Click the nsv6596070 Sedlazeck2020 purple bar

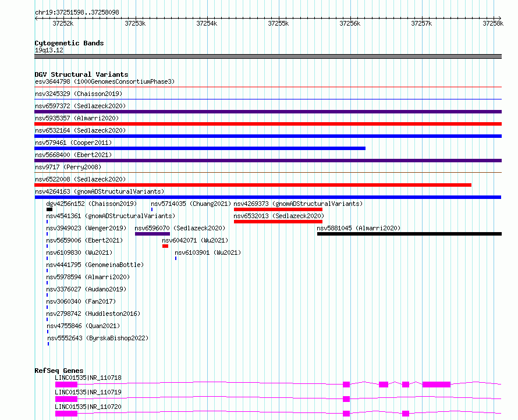pyautogui.click(x=152, y=234)
